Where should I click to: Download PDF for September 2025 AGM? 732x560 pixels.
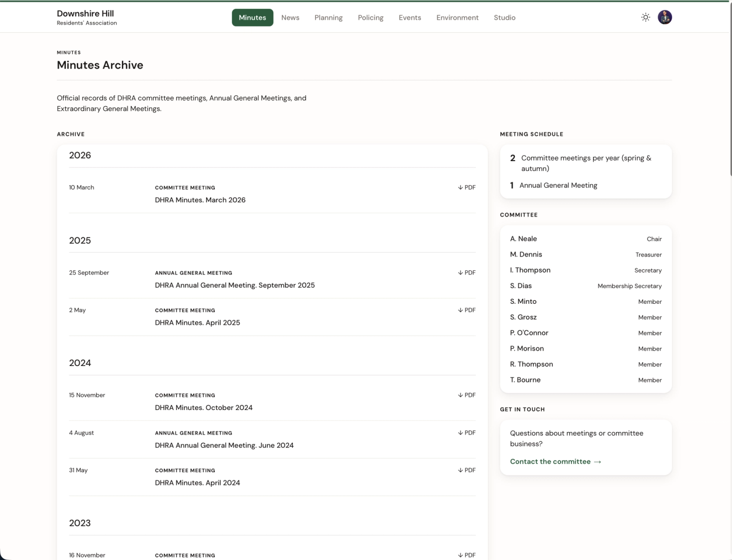[x=466, y=272]
